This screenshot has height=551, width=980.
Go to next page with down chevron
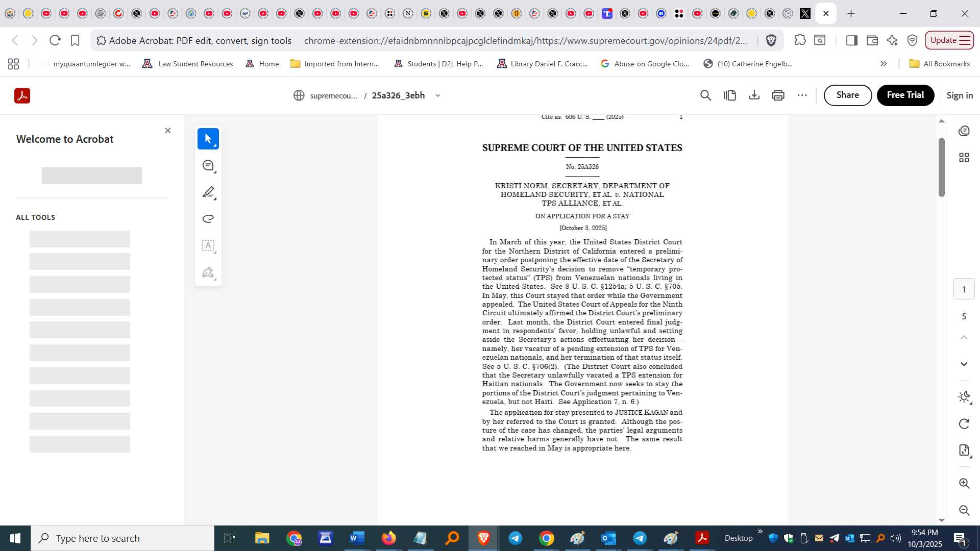pos(964,364)
